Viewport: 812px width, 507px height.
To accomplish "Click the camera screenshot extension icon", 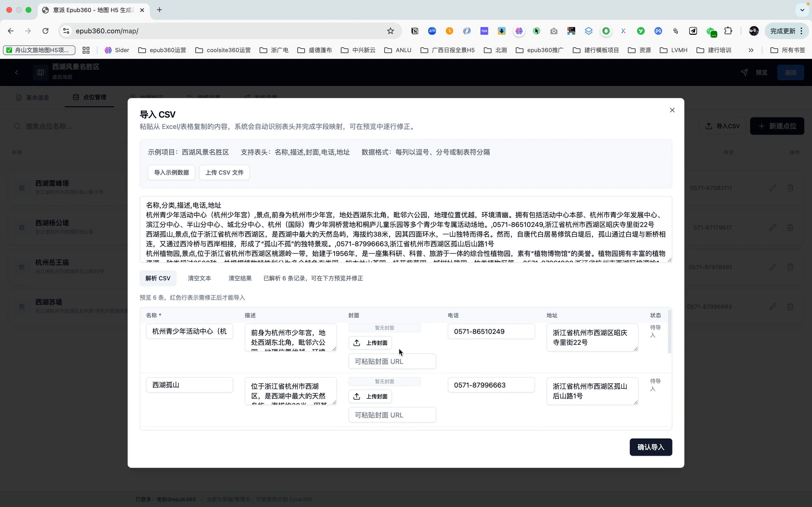I will pos(554,31).
